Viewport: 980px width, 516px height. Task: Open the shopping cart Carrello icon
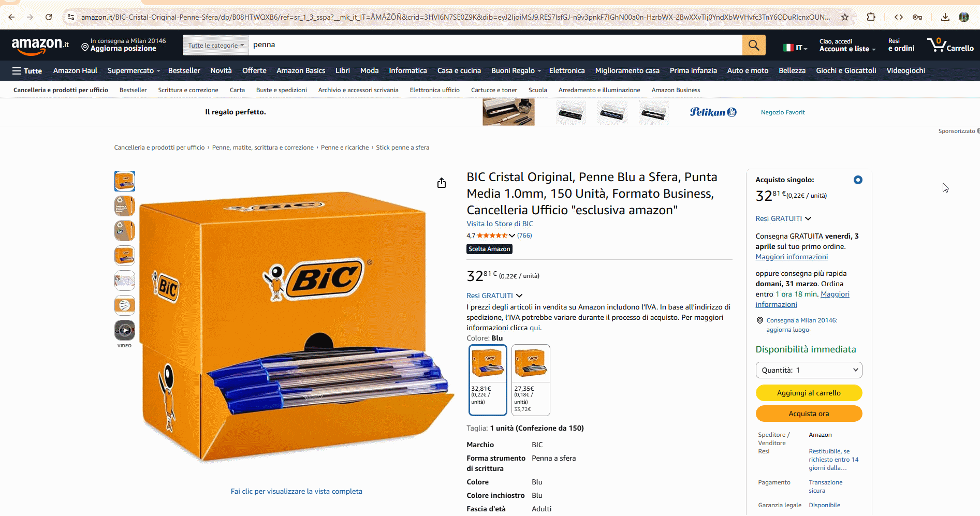(950, 45)
